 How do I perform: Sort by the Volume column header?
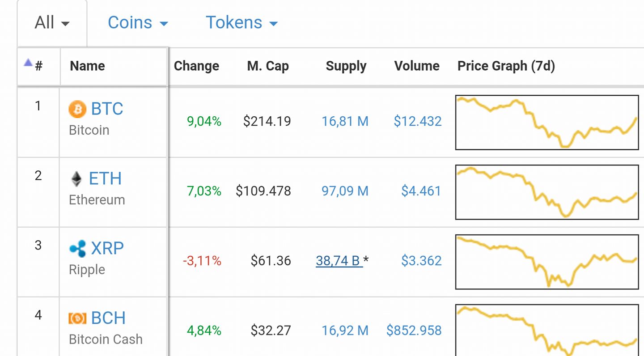click(x=417, y=66)
